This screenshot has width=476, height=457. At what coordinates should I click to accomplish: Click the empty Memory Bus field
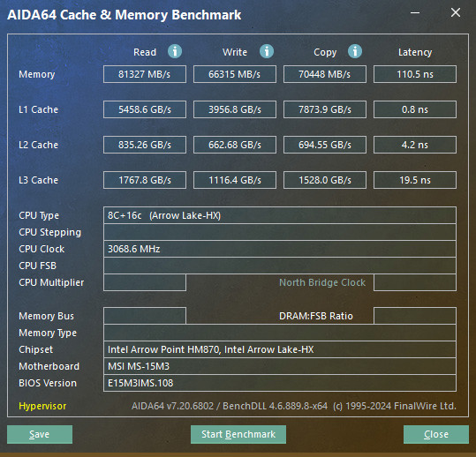pyautogui.click(x=145, y=316)
